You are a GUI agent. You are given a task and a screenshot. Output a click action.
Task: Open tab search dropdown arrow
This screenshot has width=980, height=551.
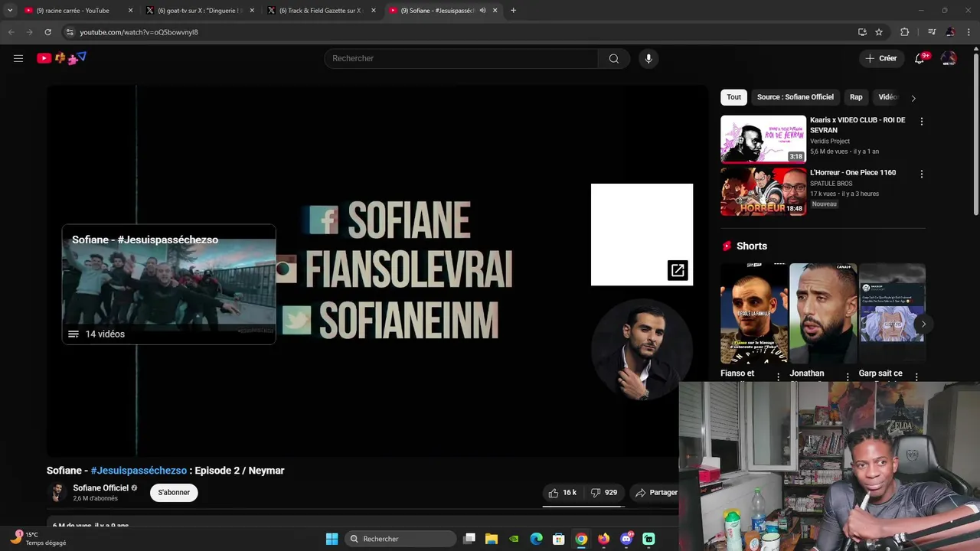point(10,11)
